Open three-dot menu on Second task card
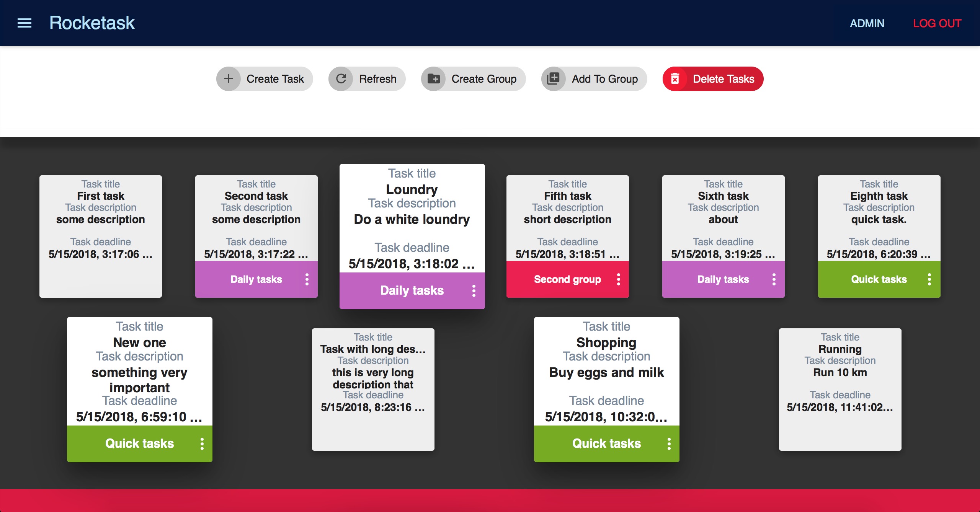Viewport: 980px width, 512px height. [x=307, y=279]
